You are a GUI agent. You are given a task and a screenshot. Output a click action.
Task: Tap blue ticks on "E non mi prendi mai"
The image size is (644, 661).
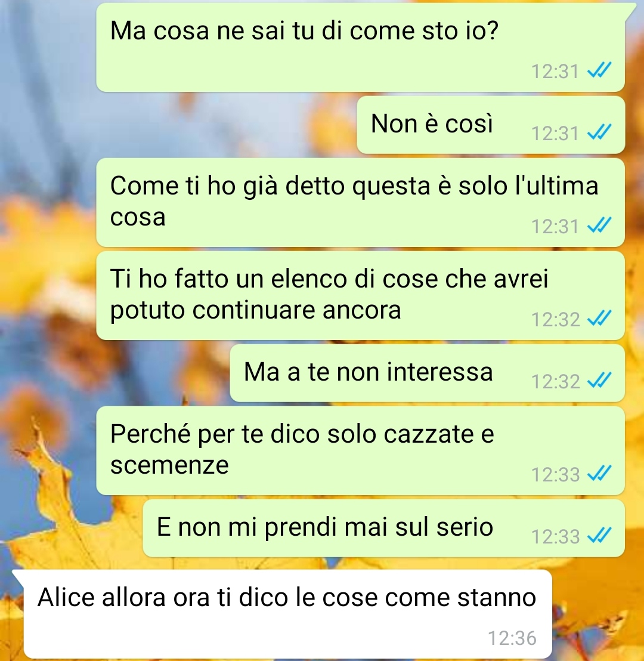coord(599,535)
